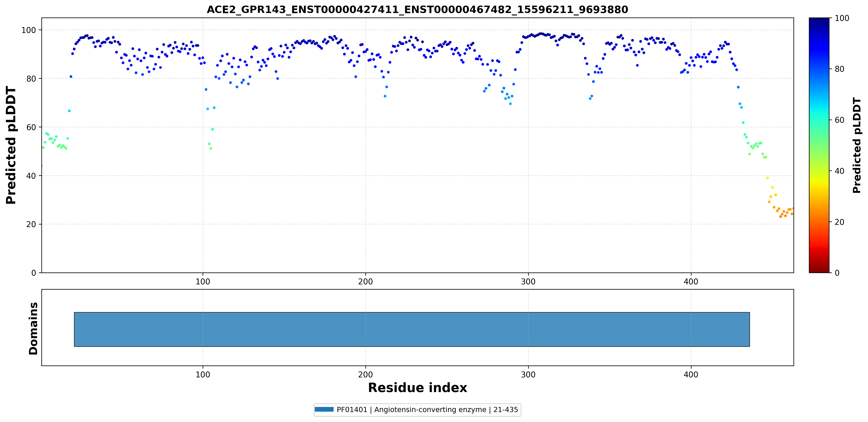The width and height of the screenshot is (868, 422).
Task: Click the Residue index axis label
Action: coord(417,388)
